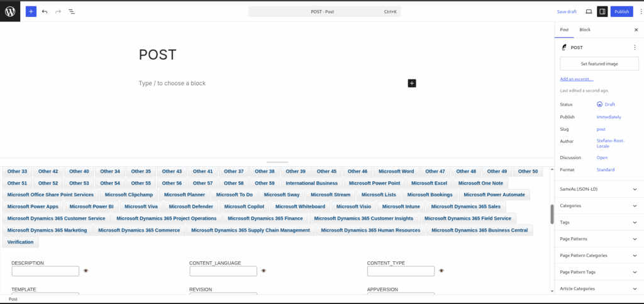The image size is (644, 304).
Task: Expand the Tags panel
Action: [x=599, y=222]
